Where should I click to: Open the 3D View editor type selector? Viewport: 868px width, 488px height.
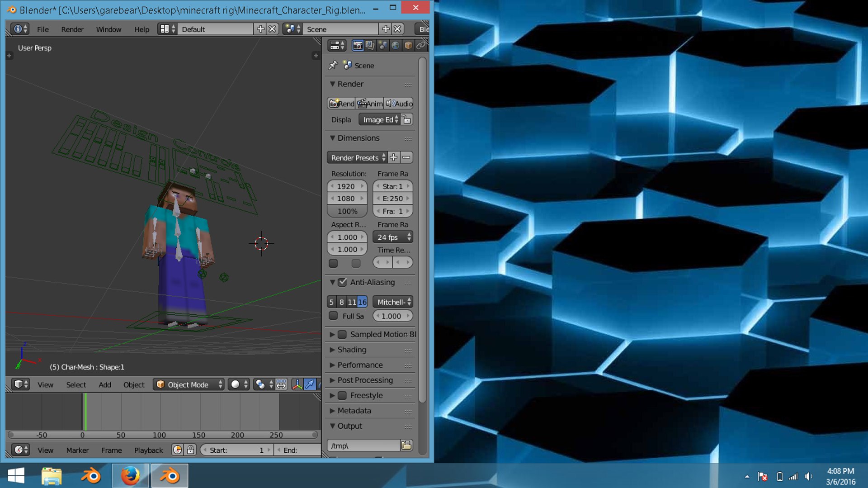click(x=20, y=384)
